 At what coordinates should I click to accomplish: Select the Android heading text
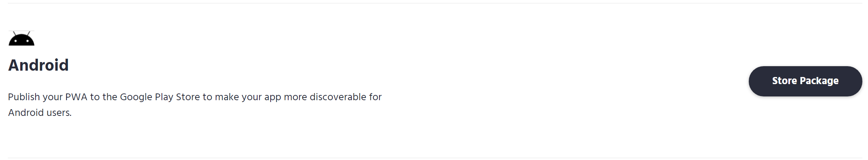39,65
